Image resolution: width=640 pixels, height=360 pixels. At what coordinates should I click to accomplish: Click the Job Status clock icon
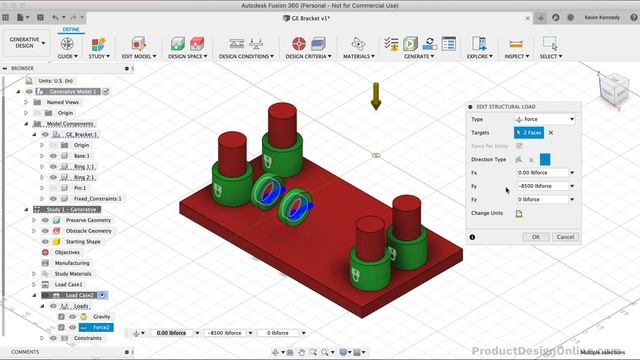pyautogui.click(x=571, y=18)
